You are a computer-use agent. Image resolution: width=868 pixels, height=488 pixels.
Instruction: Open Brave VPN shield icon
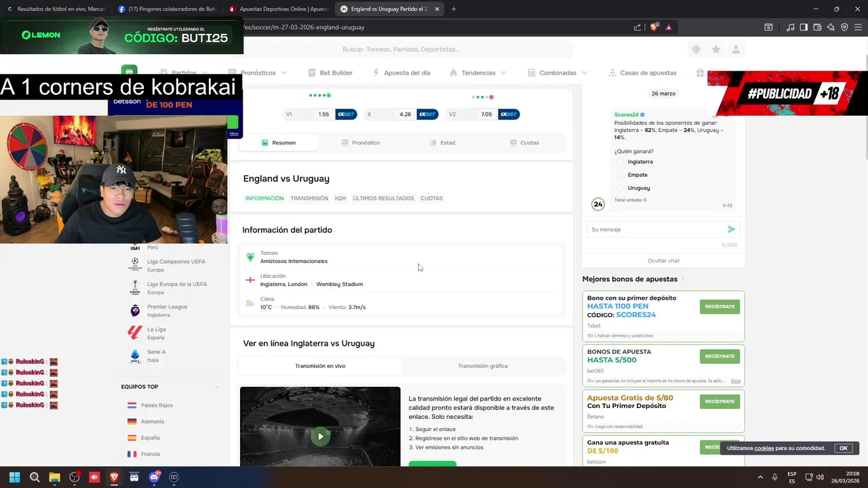[844, 27]
